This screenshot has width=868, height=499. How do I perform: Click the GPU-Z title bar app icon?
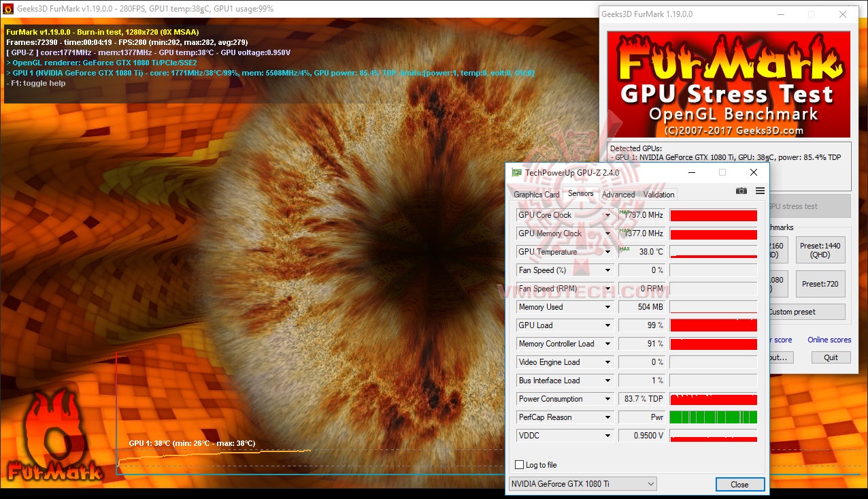click(x=517, y=172)
